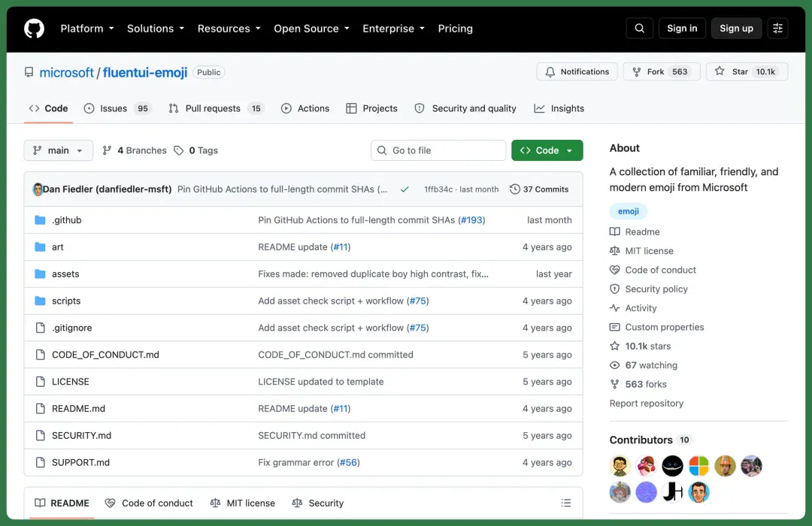The image size is (812, 526).
Task: Fork the repository
Action: tap(662, 72)
